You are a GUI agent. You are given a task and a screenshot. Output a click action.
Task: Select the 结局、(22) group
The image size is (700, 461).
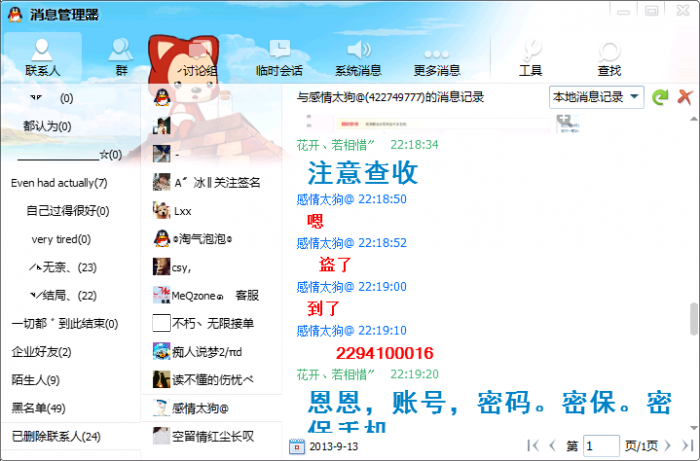coord(63,295)
